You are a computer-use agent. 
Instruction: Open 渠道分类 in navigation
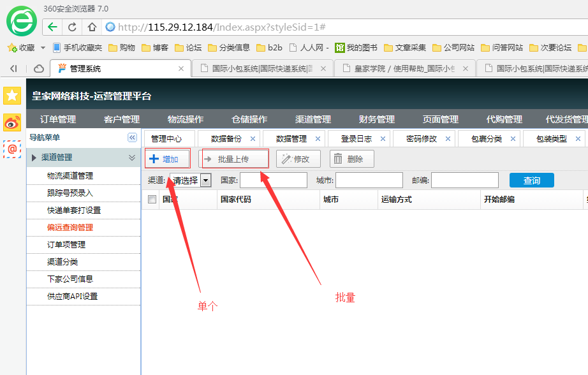pos(62,261)
